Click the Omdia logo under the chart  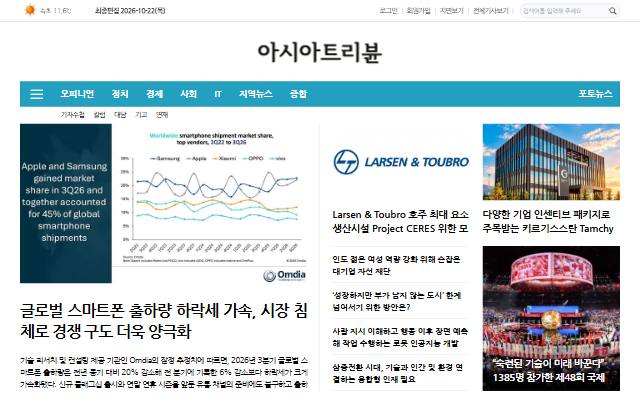[x=284, y=276]
